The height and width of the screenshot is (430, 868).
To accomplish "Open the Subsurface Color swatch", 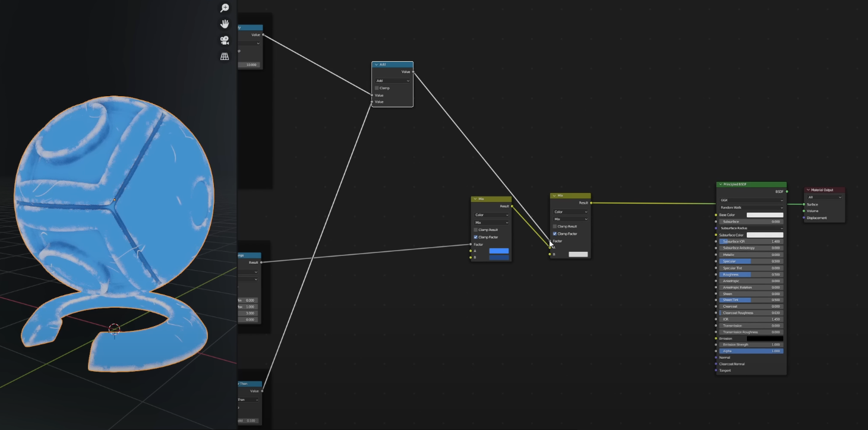I will pos(765,235).
